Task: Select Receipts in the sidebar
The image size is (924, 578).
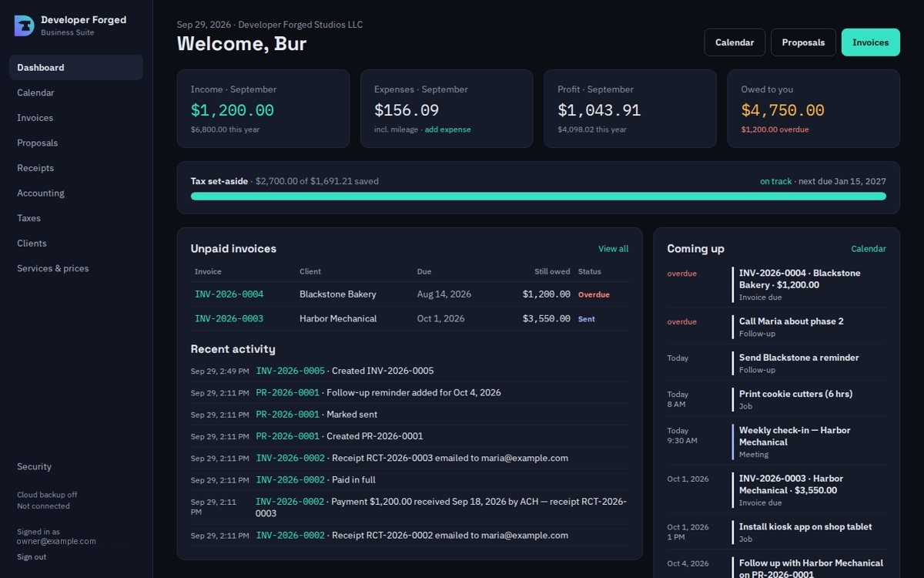Action: (76, 168)
